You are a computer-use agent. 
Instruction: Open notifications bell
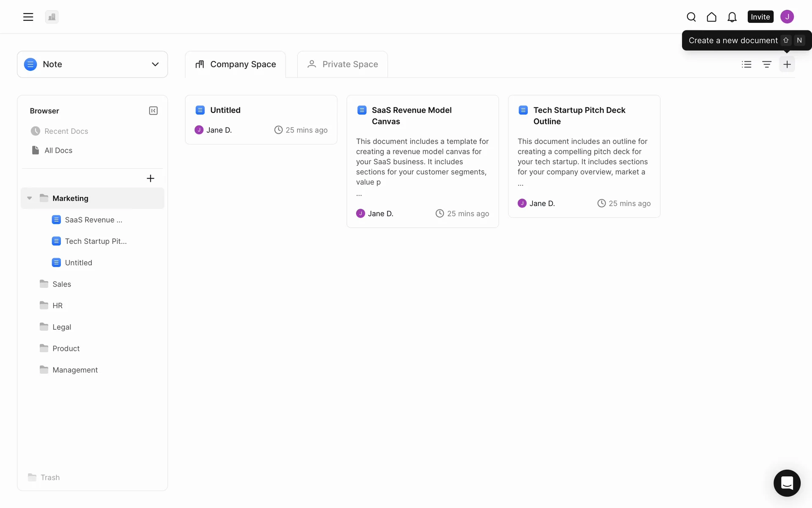(732, 17)
